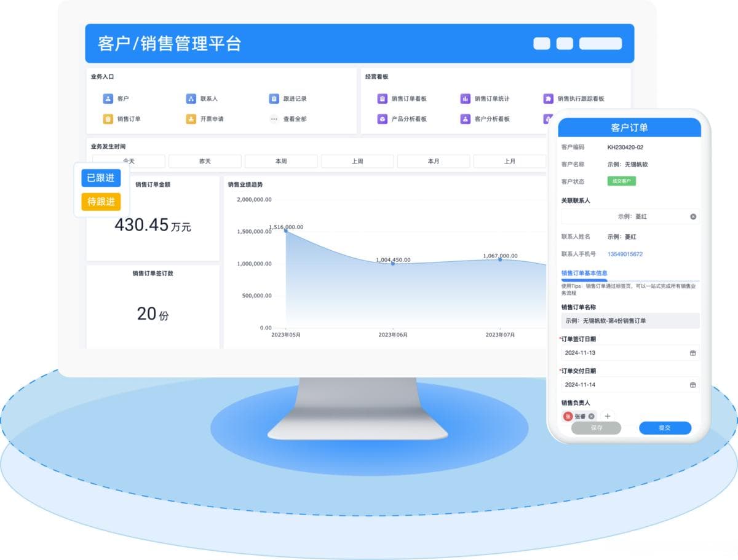Add another 销售负责人 with plus button
This screenshot has width=738, height=560.
(x=608, y=416)
